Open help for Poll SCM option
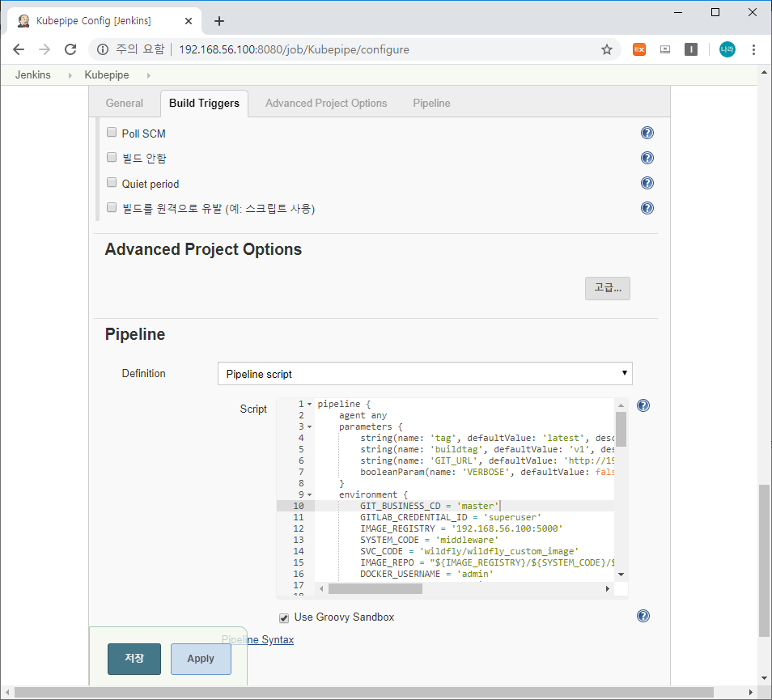 coord(647,133)
